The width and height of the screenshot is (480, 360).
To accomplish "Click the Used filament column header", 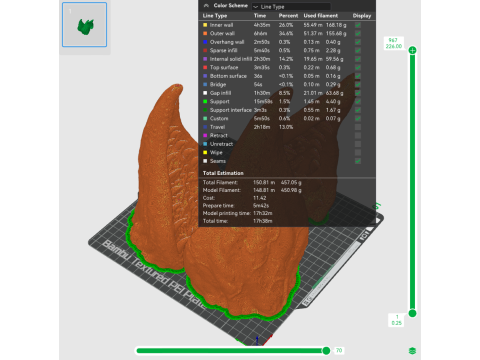I will pos(321,16).
